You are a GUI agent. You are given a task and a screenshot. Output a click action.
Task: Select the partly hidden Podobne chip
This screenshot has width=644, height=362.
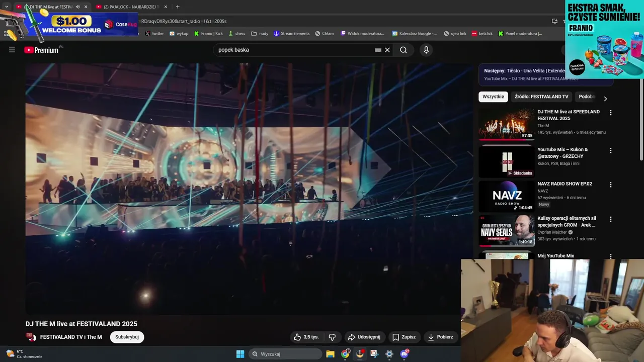point(587,97)
